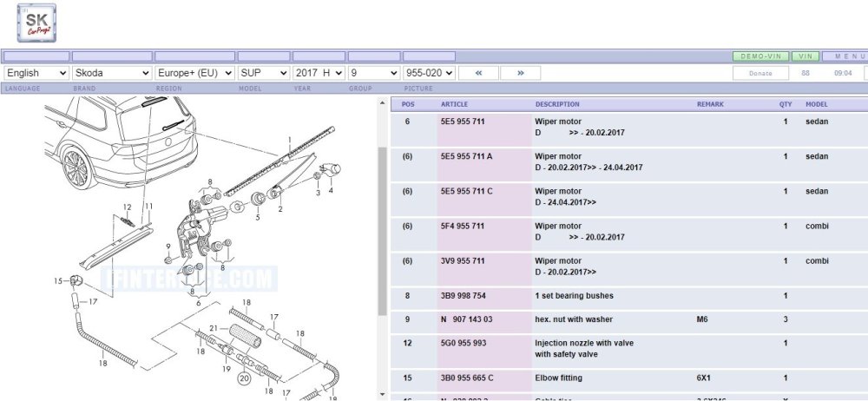The image size is (868, 401).
Task: Click position number 5 in diagram
Action: [258, 218]
